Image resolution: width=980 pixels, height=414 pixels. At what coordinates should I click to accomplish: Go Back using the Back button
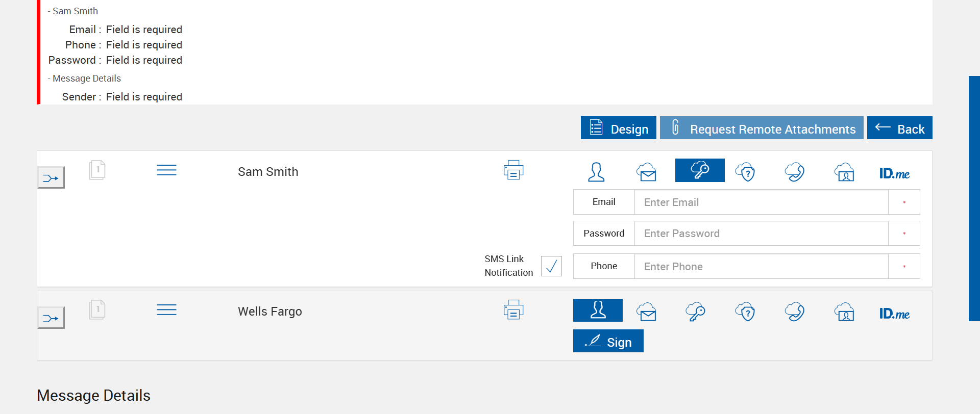[x=899, y=128]
